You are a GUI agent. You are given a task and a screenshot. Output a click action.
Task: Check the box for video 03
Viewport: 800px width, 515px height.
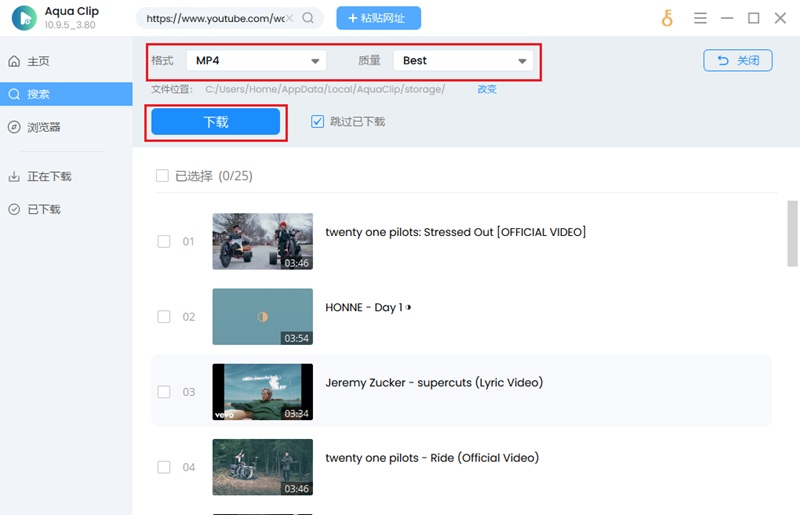pos(164,392)
